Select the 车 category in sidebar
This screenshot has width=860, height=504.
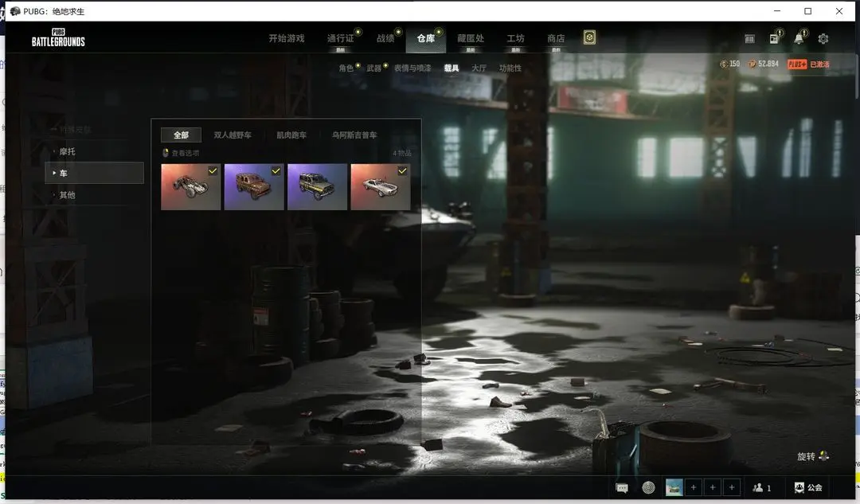coord(94,173)
